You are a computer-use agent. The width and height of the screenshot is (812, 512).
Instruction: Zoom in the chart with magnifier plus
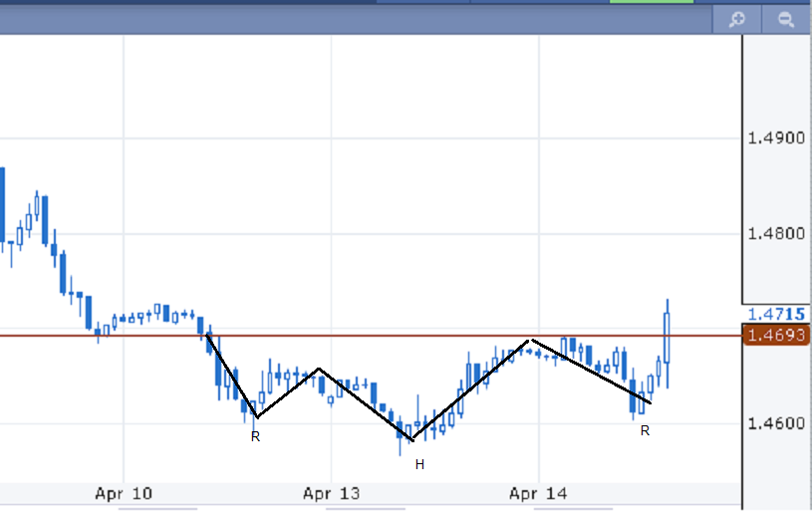click(x=736, y=20)
